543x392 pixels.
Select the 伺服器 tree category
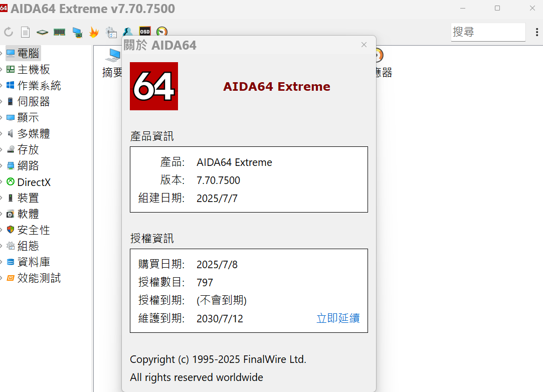tap(29, 101)
